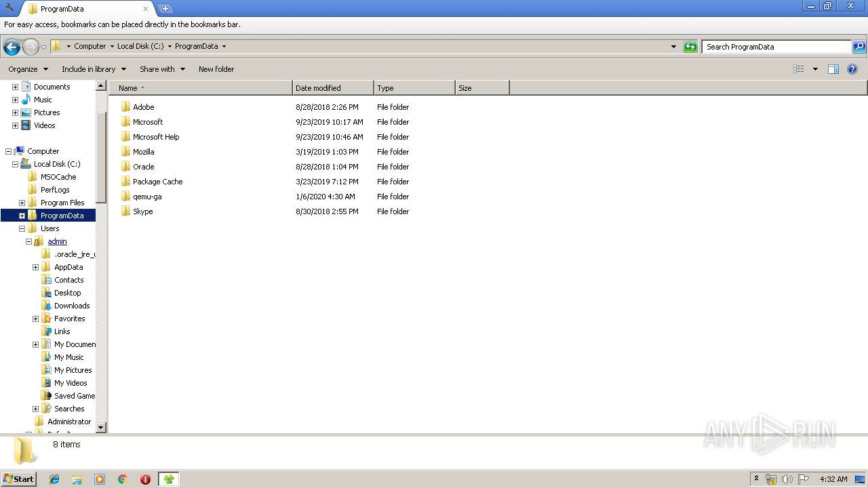Click Local Disk (C:) breadcrumb
Image resolution: width=868 pixels, height=488 pixels.
point(140,46)
